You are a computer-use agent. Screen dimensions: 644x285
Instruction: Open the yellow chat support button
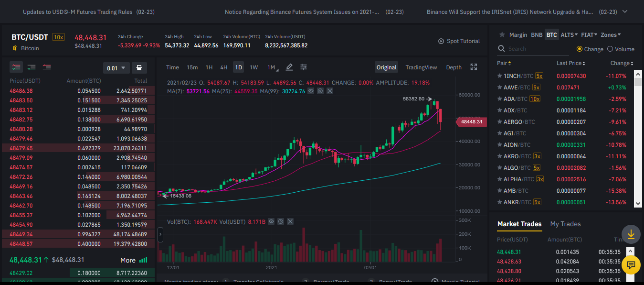pyautogui.click(x=631, y=264)
